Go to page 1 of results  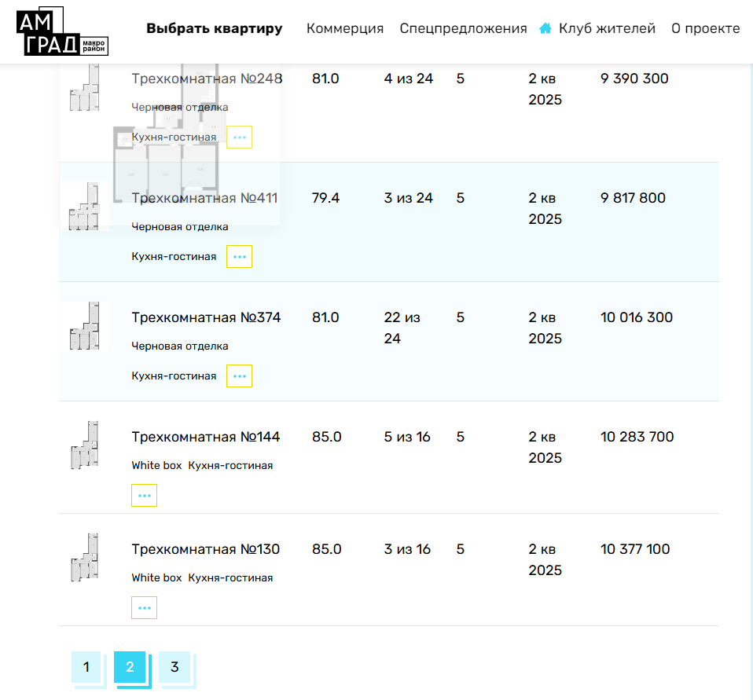point(86,667)
